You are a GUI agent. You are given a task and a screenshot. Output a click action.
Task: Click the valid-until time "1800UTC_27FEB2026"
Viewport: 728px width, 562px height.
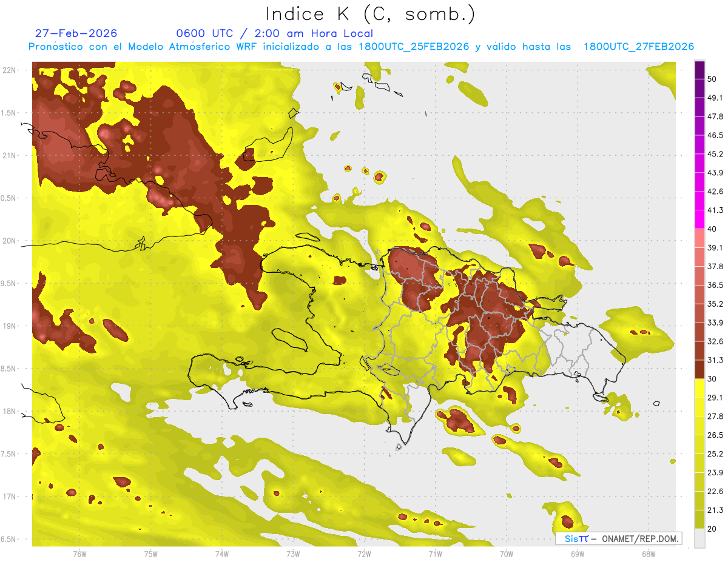point(638,47)
